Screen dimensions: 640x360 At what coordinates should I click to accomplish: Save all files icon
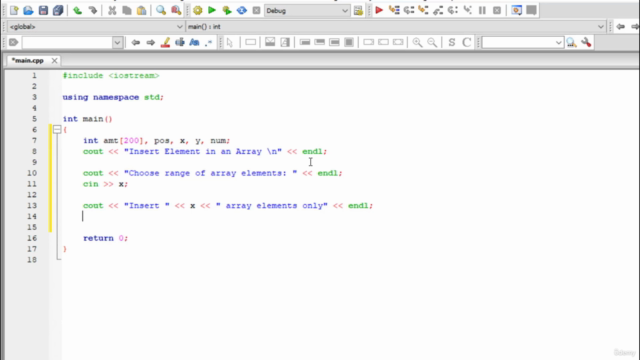tap(58, 10)
